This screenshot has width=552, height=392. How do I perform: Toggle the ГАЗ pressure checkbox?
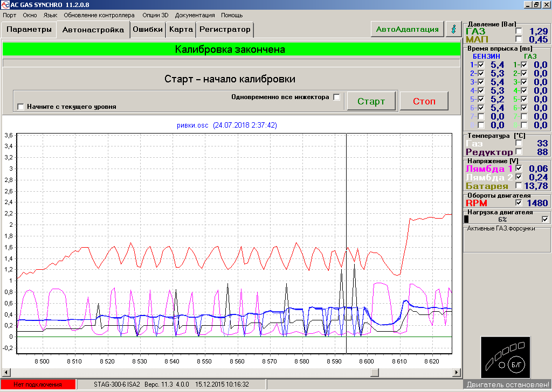coord(519,31)
